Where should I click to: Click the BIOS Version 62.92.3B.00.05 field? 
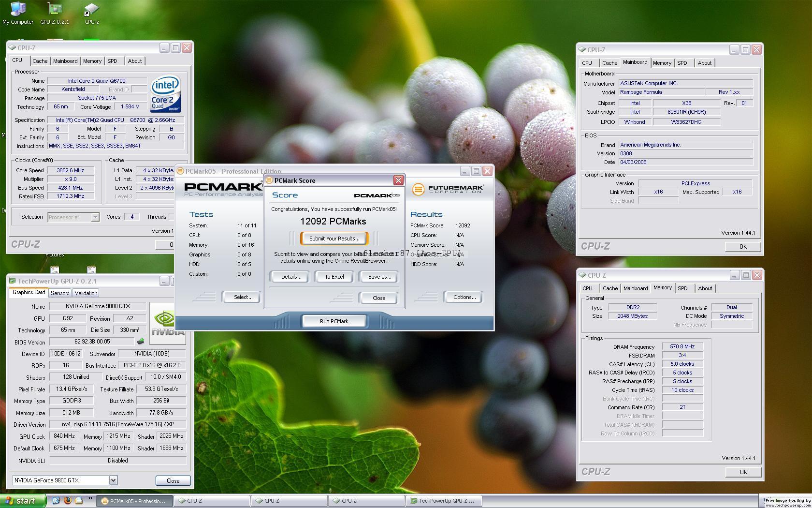click(92, 342)
